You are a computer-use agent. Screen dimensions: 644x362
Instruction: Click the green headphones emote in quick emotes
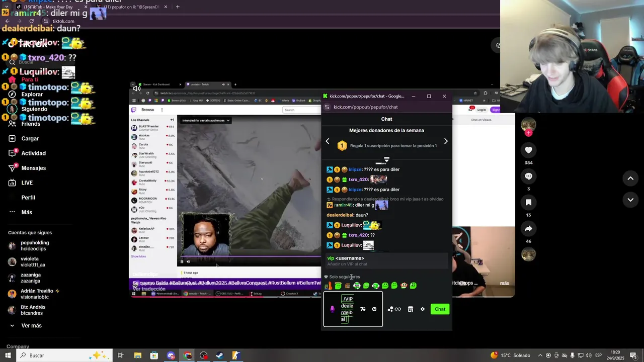tap(375, 286)
